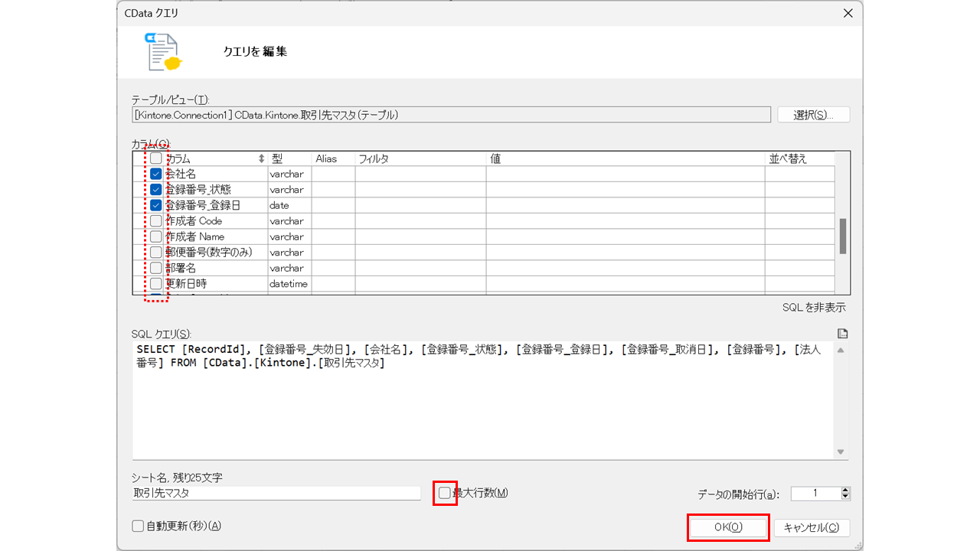Click the 並べ替え cell of the 会社名 row
This screenshot has width=980, height=551.
[x=799, y=174]
